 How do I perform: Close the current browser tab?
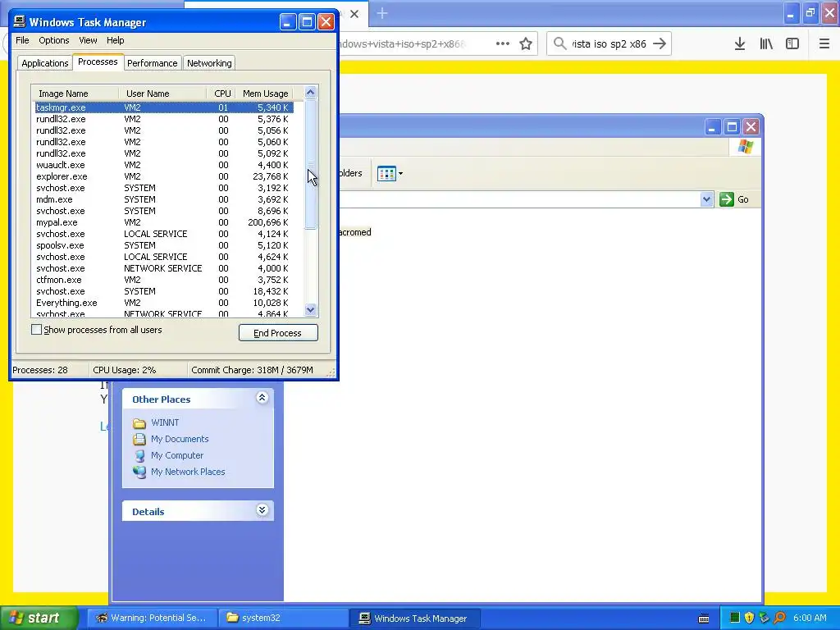(354, 14)
